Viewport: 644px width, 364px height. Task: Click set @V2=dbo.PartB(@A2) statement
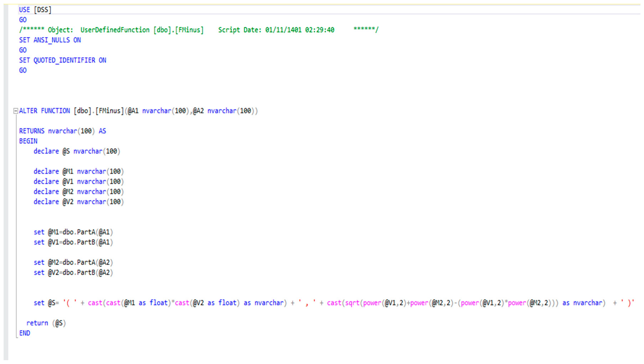73,272
